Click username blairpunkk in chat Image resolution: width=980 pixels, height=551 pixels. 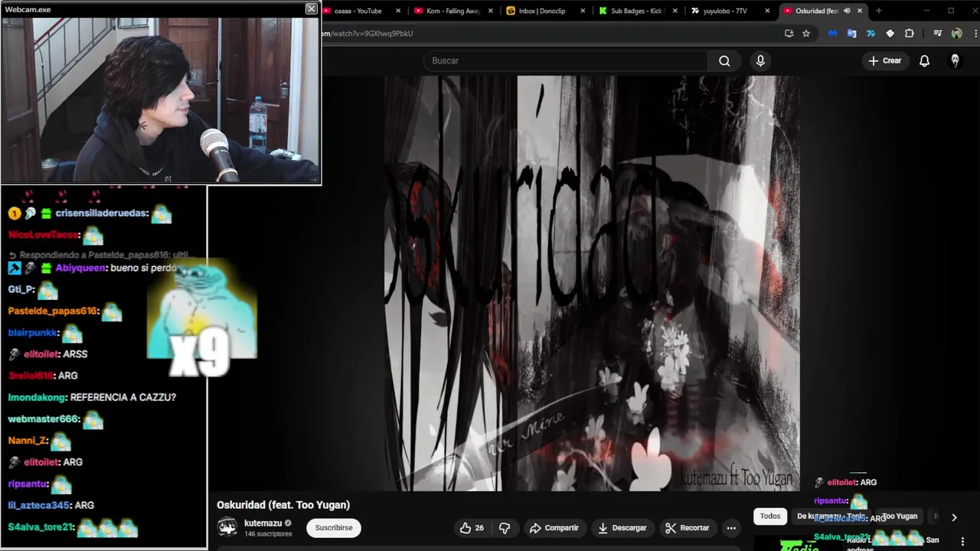click(x=33, y=334)
